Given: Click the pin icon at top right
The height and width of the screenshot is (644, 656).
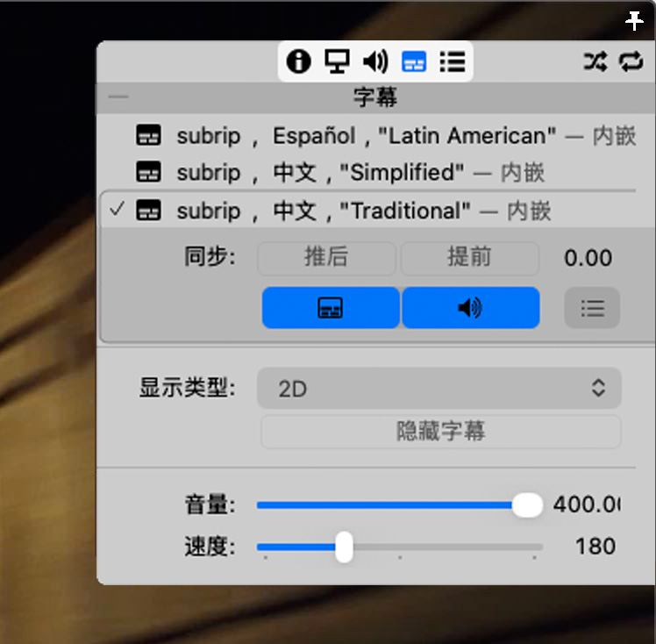Looking at the screenshot, I should (635, 21).
